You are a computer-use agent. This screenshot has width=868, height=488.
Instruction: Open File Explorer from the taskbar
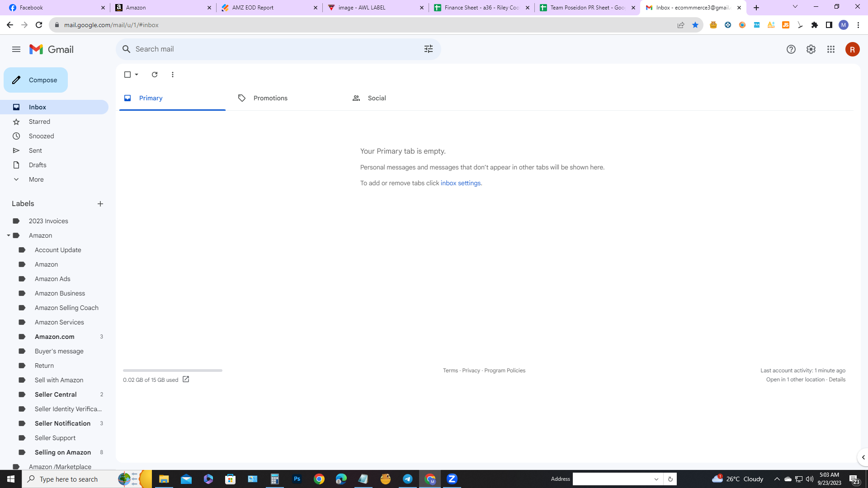(x=164, y=479)
